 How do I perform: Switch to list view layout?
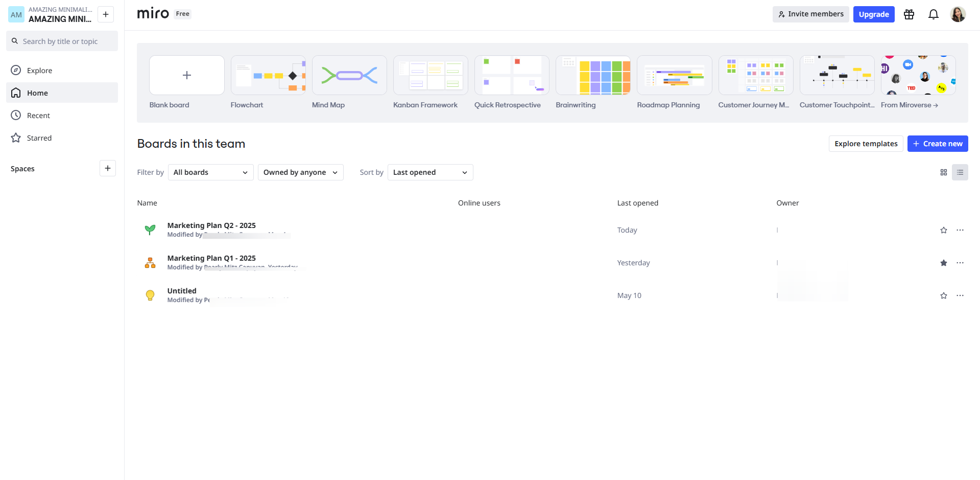(x=960, y=172)
